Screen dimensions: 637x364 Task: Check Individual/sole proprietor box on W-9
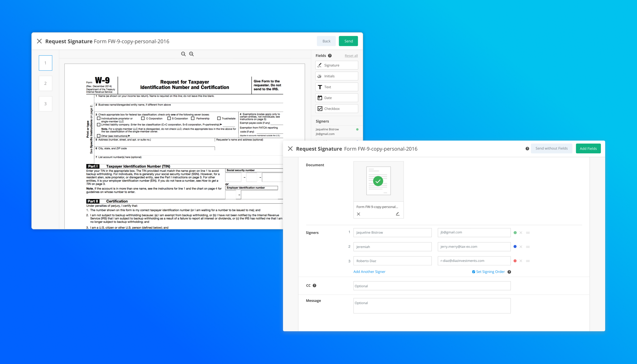coord(99,119)
